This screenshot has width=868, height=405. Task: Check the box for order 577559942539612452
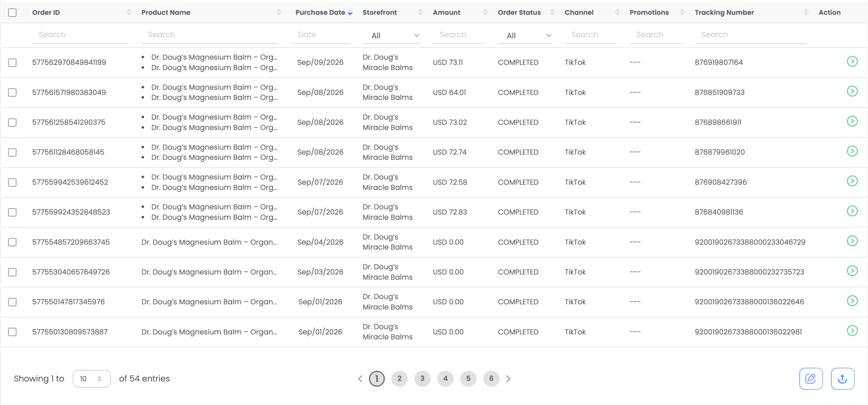(x=12, y=182)
